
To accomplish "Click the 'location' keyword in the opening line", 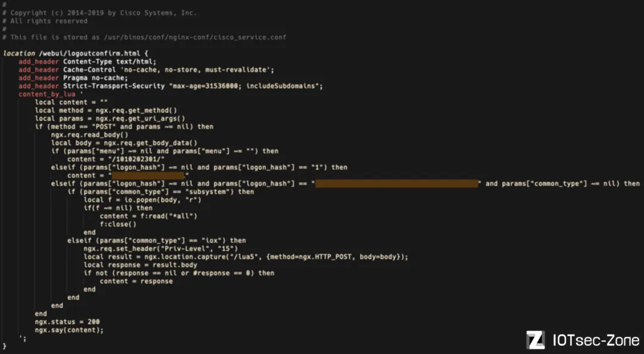I will (x=19, y=54).
